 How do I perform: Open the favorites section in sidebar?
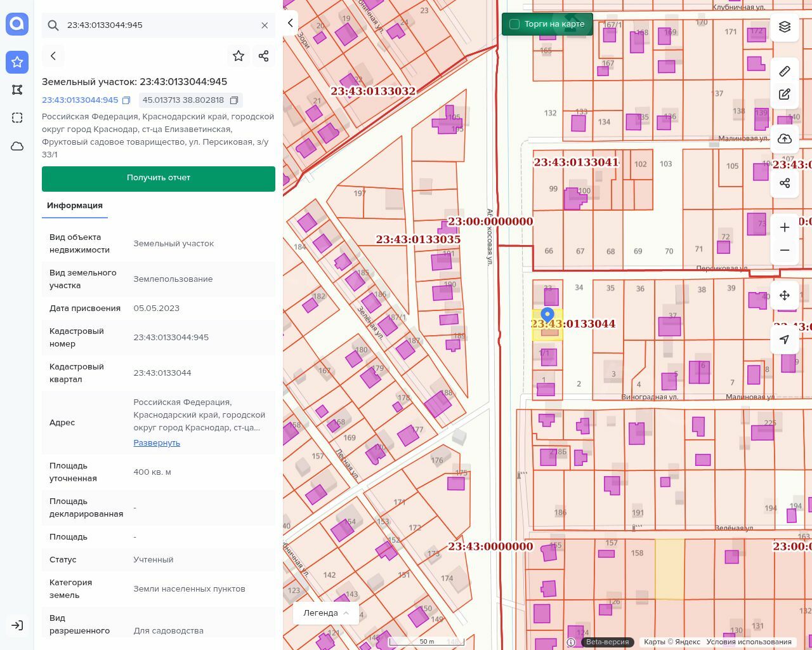[x=17, y=62]
